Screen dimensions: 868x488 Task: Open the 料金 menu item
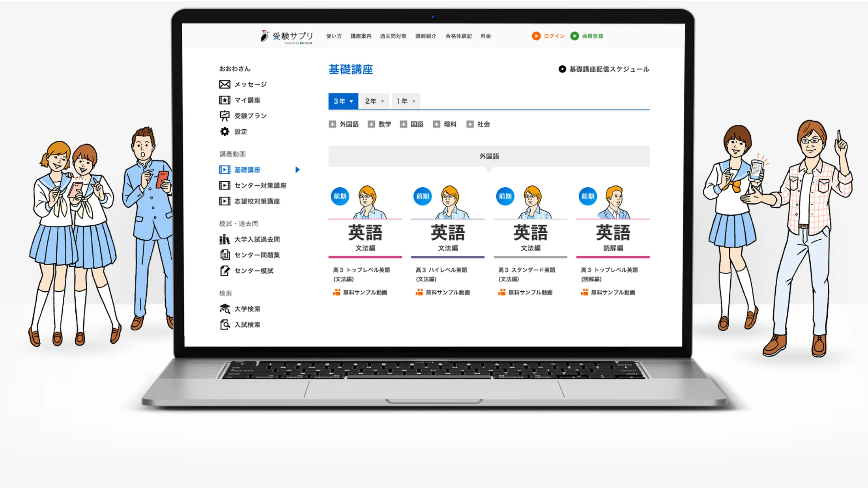pos(485,36)
